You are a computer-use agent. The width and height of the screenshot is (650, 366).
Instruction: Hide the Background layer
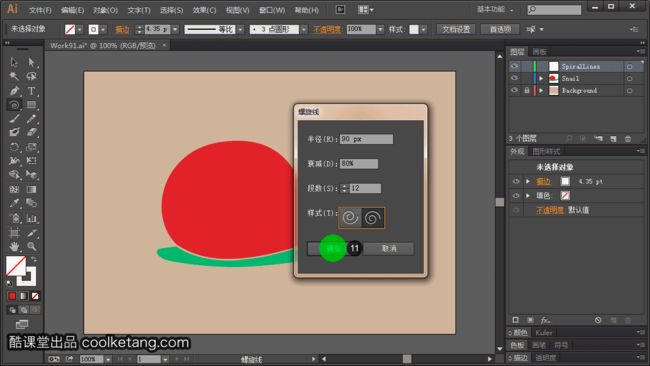pyautogui.click(x=514, y=90)
